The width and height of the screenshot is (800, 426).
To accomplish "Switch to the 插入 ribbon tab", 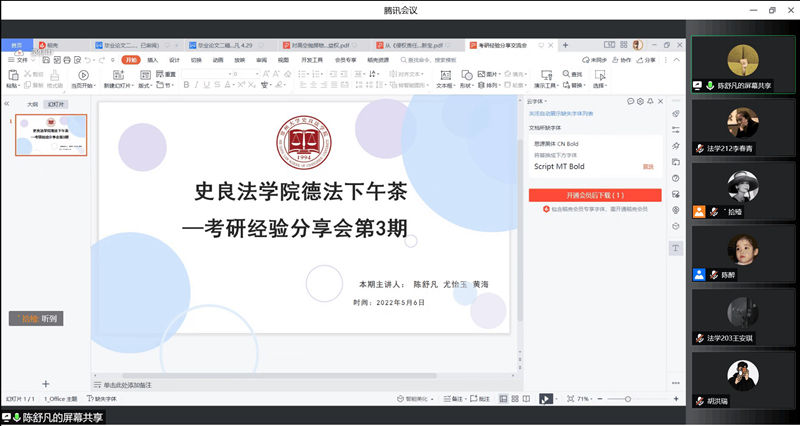I will (x=152, y=60).
